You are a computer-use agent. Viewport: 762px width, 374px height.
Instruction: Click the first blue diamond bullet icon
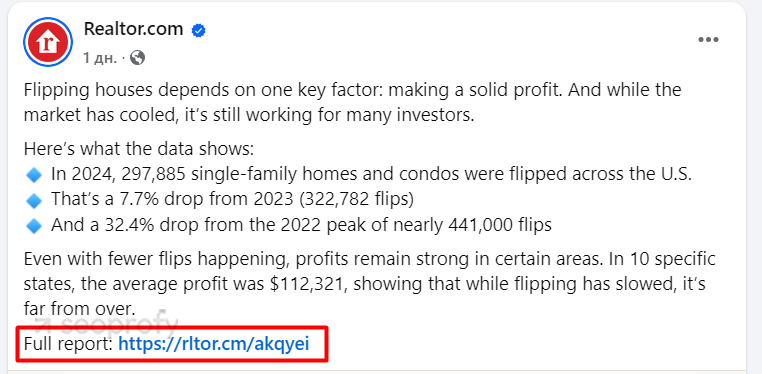[34, 175]
